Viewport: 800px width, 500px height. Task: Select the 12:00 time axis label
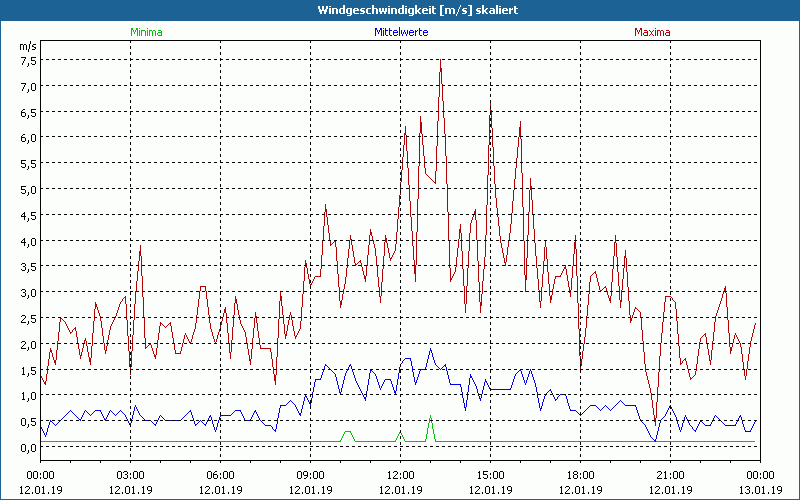(x=400, y=474)
